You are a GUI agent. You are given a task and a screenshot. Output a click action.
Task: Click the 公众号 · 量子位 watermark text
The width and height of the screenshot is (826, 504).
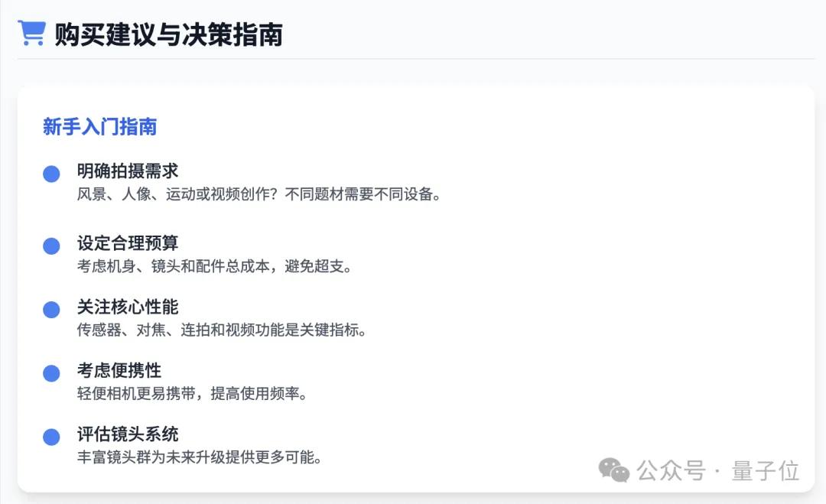(x=718, y=470)
